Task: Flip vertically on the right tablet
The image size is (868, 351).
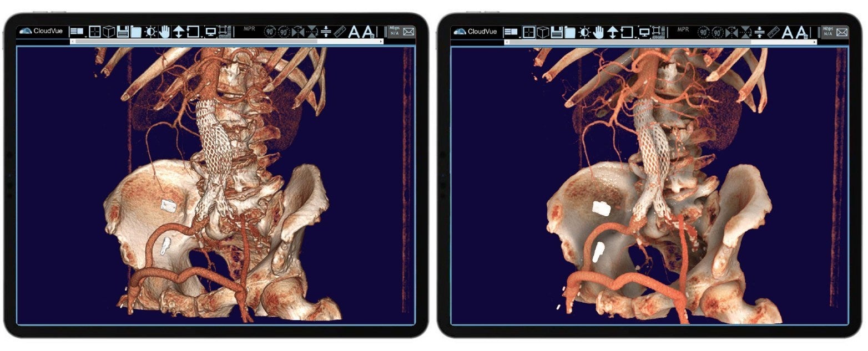Action: tap(746, 32)
